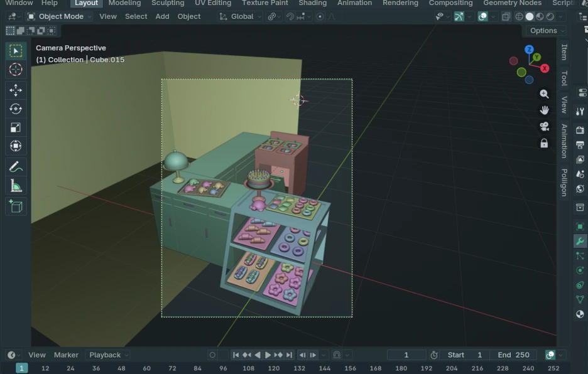588x374 pixels.
Task: Open Global transform orientation dropdown
Action: 240,16
